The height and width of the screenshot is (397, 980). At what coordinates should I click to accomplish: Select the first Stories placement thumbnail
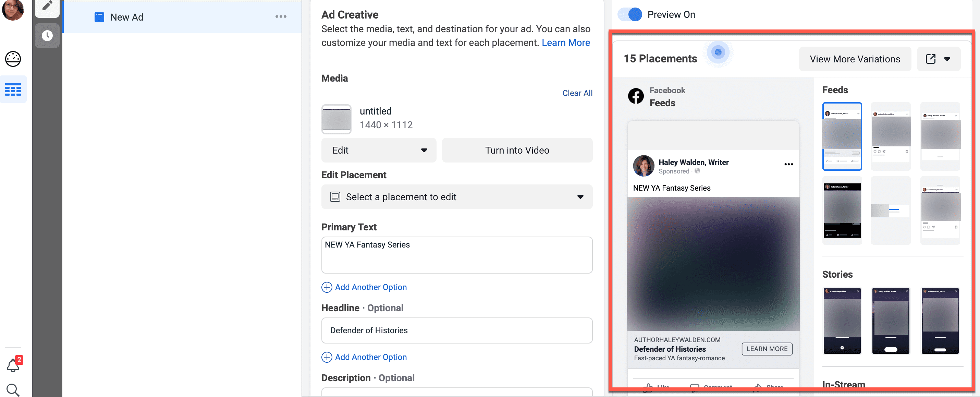click(842, 321)
